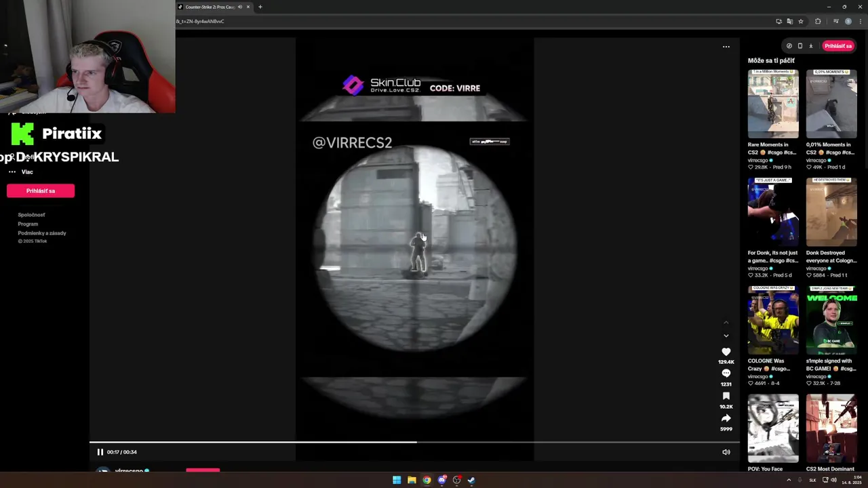This screenshot has width=868, height=488.
Task: Expand the Program footer section
Action: tap(28, 224)
